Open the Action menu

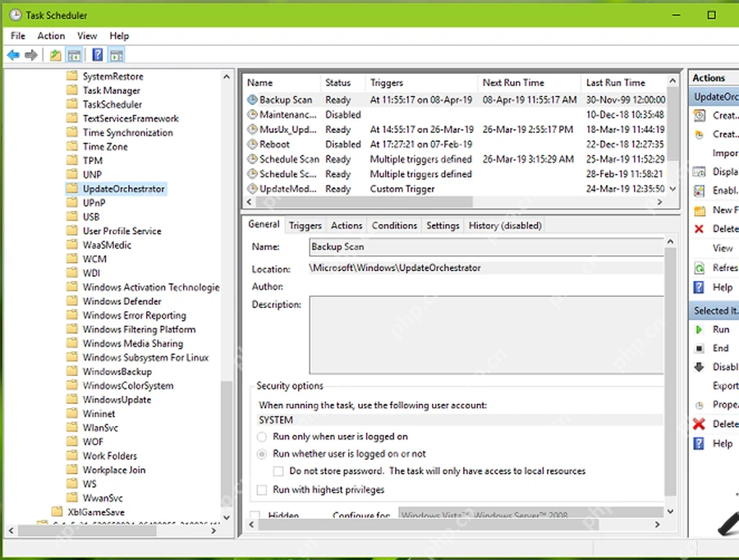[x=51, y=36]
